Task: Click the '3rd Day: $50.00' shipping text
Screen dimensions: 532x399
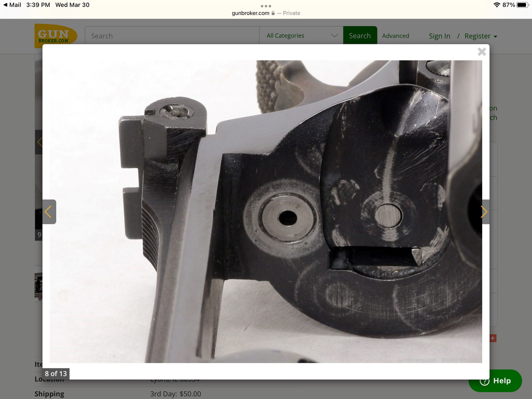Action: pos(176,394)
